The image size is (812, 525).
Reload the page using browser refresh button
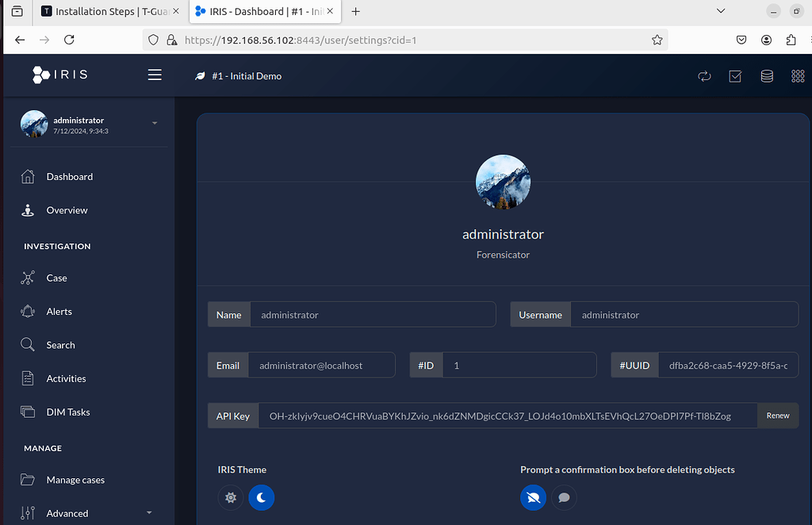[69, 40]
